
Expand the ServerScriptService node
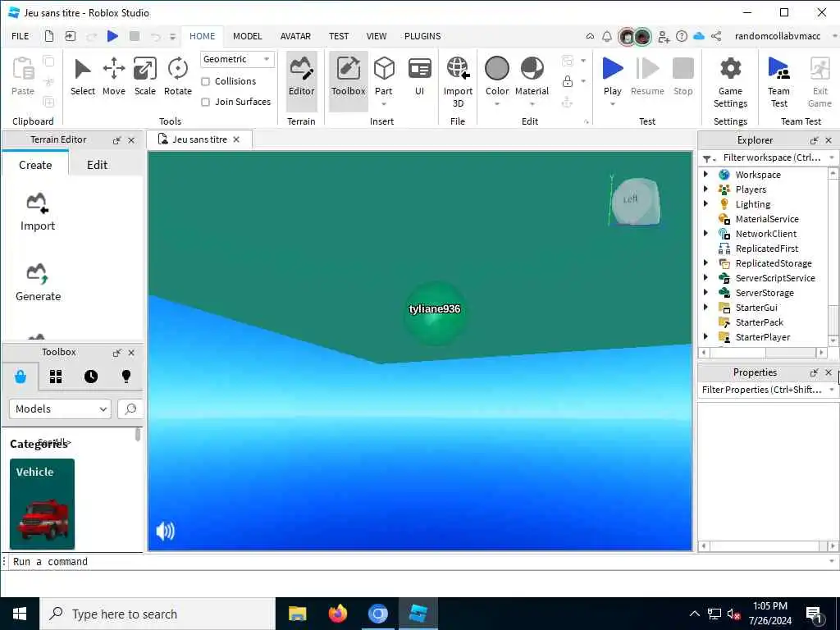[706, 277]
